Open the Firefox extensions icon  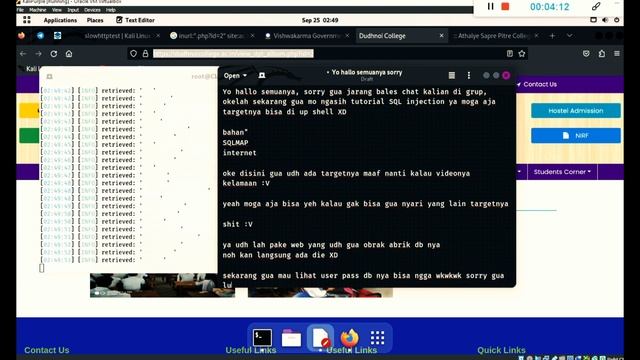pyautogui.click(x=602, y=53)
